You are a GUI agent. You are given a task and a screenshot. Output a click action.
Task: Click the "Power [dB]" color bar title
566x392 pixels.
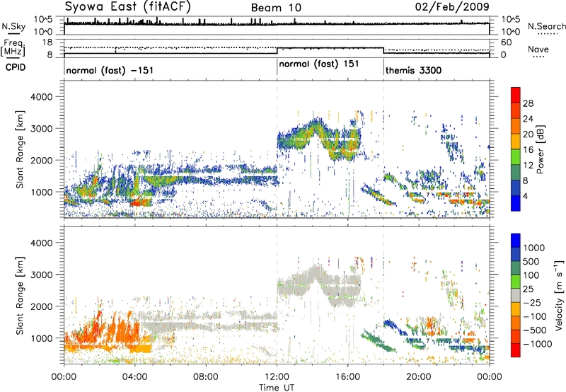coord(540,149)
